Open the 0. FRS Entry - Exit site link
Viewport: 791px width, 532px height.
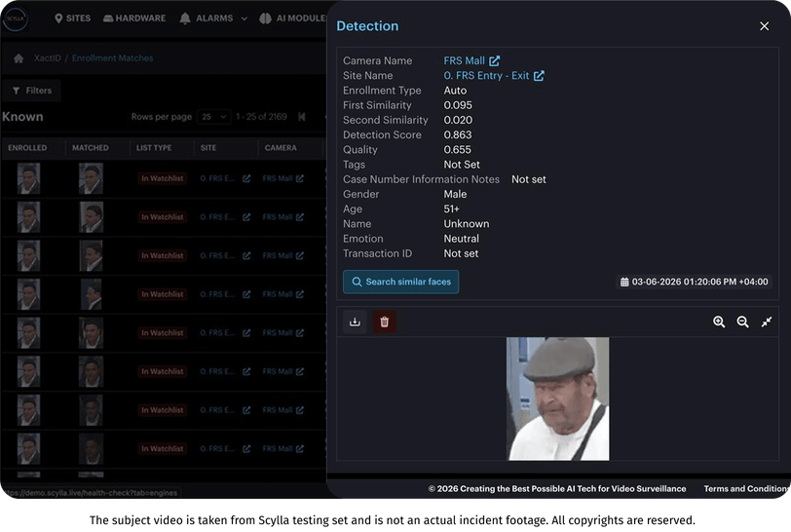pyautogui.click(x=486, y=76)
